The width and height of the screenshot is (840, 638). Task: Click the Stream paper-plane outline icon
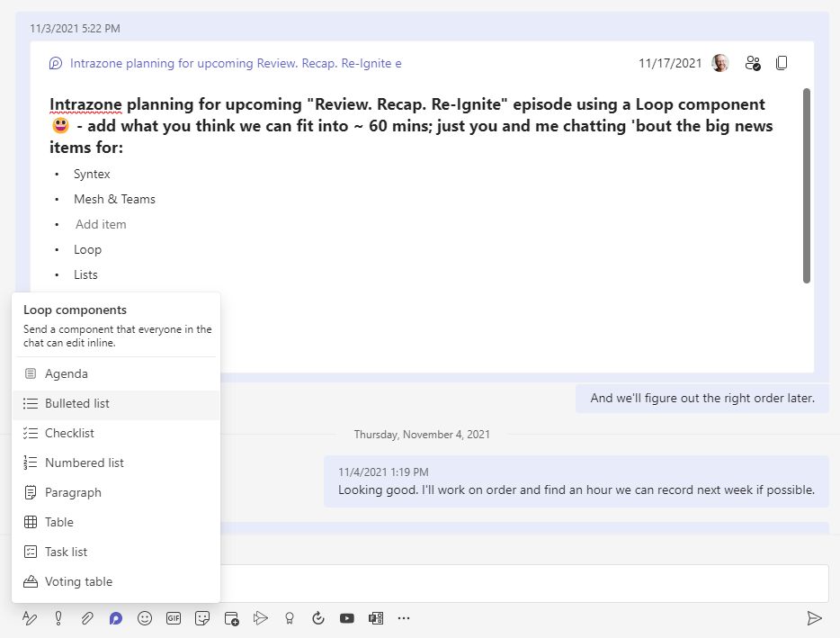(x=260, y=618)
